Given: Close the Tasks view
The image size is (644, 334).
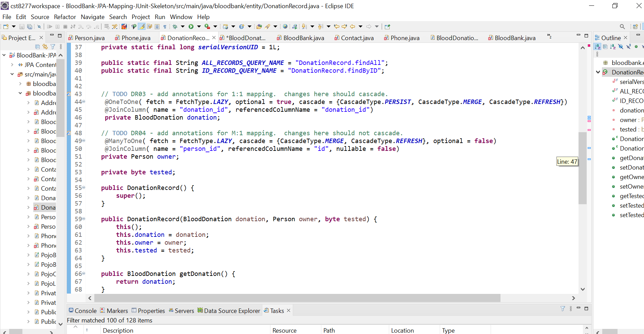Looking at the screenshot, I should point(288,310).
